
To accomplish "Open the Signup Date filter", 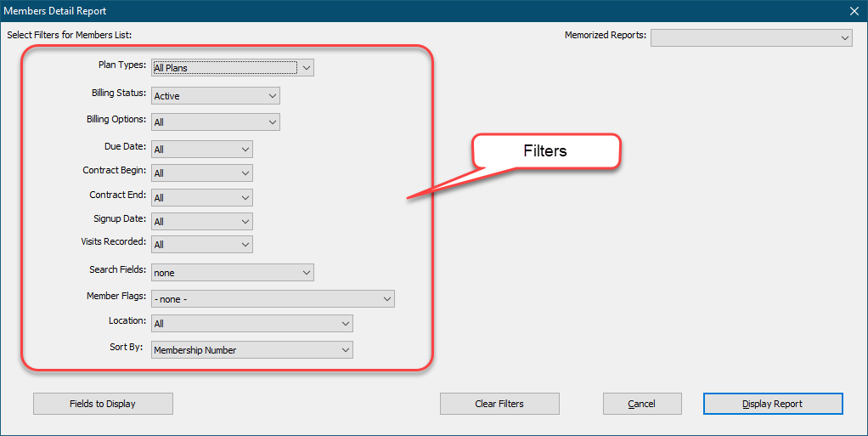I will click(201, 221).
